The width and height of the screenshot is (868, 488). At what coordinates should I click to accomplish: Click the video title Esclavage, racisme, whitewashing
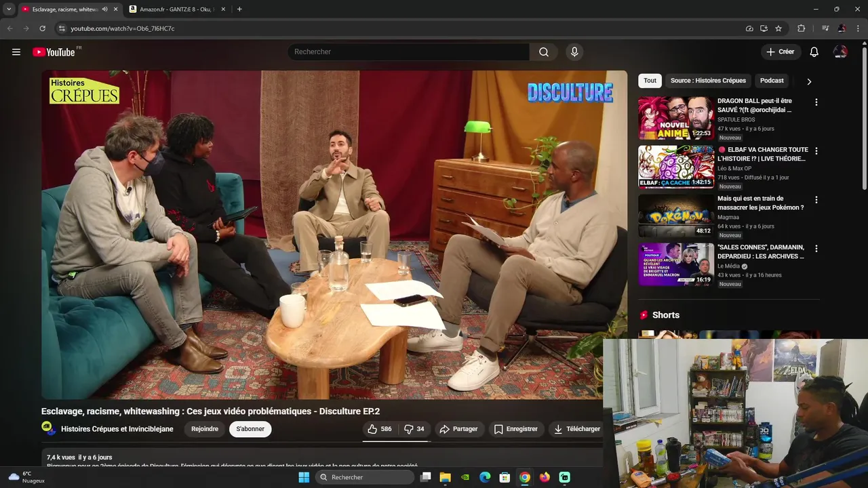click(x=210, y=411)
